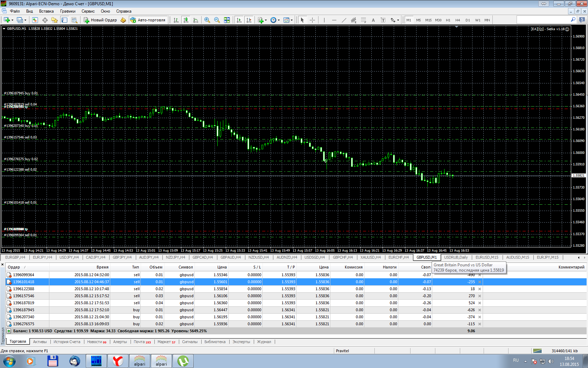Select the crosshair cursor tool
This screenshot has height=368, width=588.
312,20
